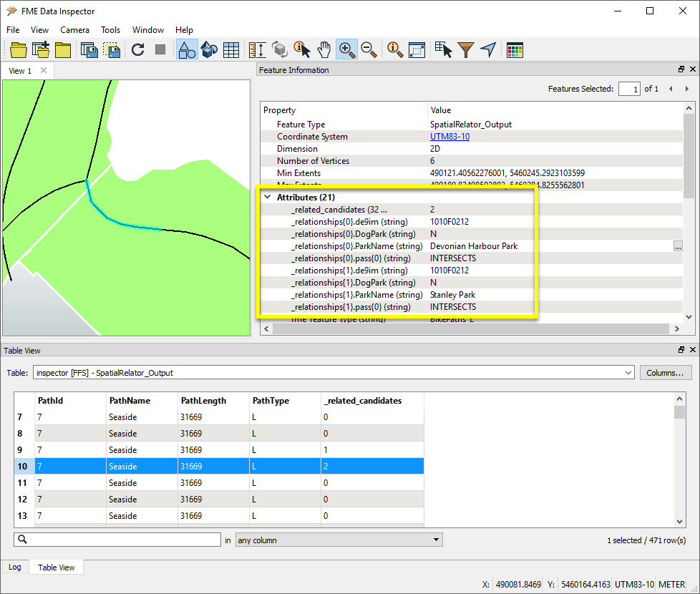
Task: Click the table grid view icon
Action: [x=230, y=50]
